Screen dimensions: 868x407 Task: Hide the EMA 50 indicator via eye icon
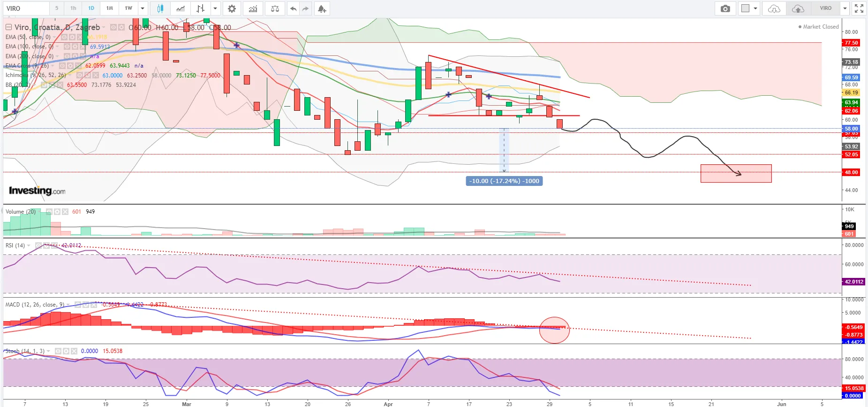(64, 37)
